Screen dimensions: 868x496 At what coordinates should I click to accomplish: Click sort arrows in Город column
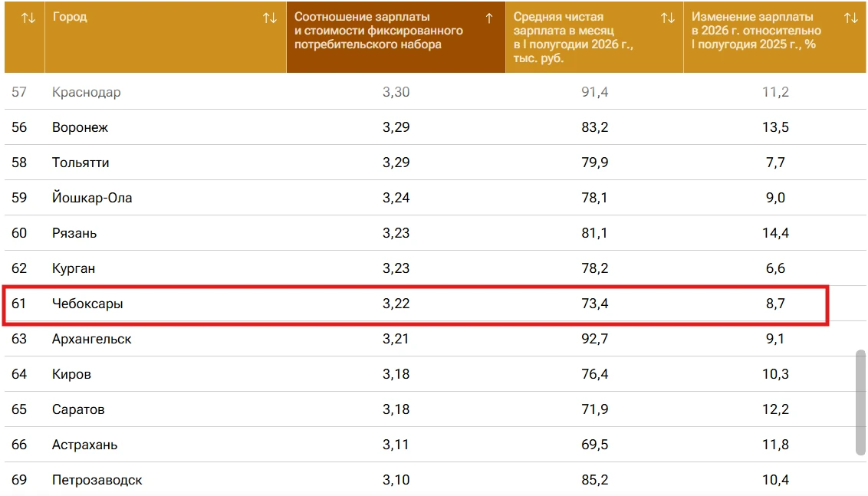pyautogui.click(x=270, y=18)
